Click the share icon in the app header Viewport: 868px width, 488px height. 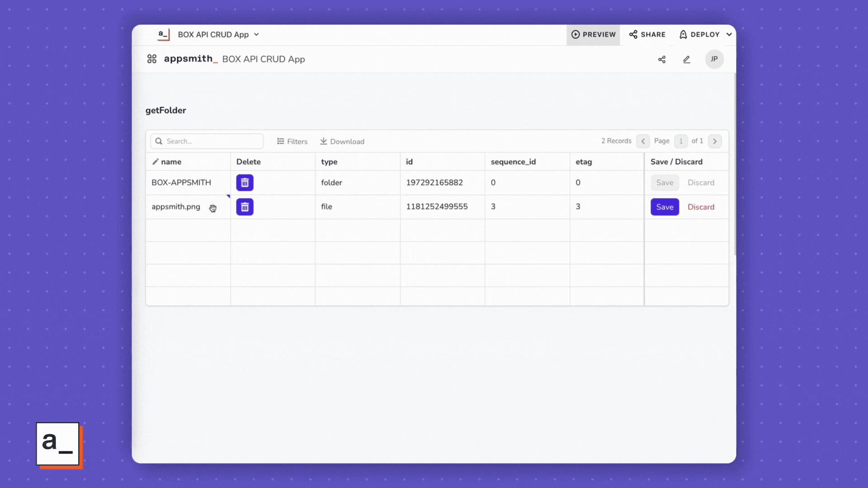662,59
